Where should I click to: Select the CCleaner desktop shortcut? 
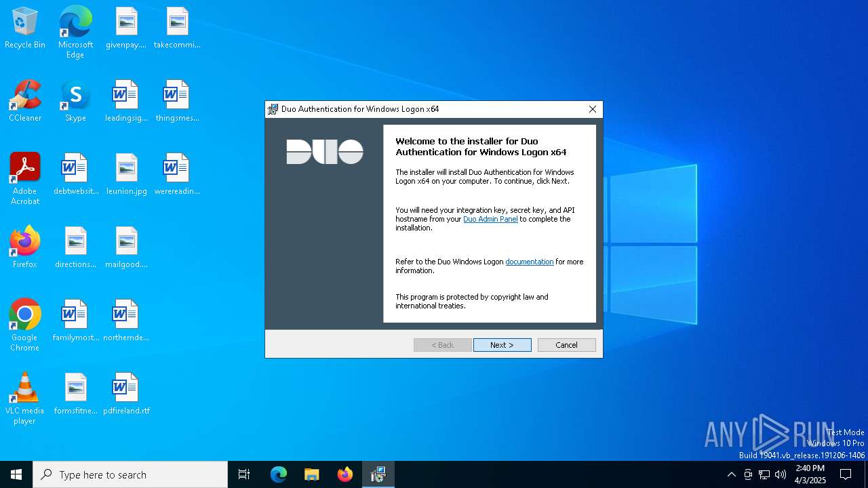click(25, 102)
